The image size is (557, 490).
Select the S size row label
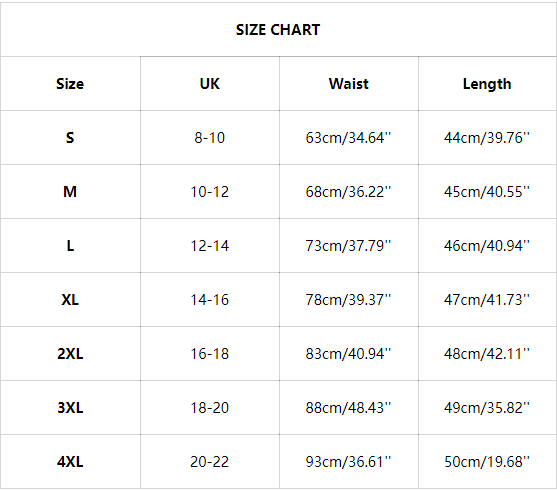(70, 138)
